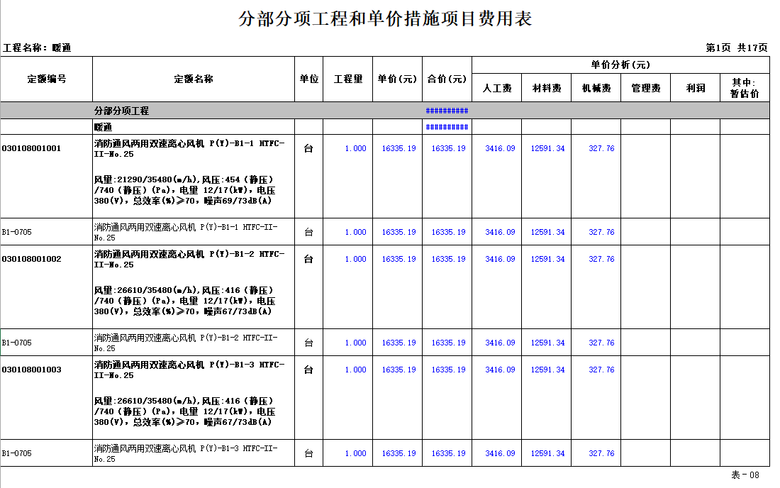Viewport: 780px width, 488px height.
Task: Select quota code 030108001001 cell
Action: [32, 149]
